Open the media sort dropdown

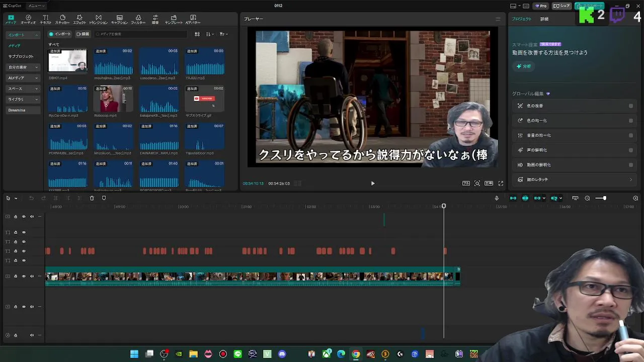click(x=210, y=34)
